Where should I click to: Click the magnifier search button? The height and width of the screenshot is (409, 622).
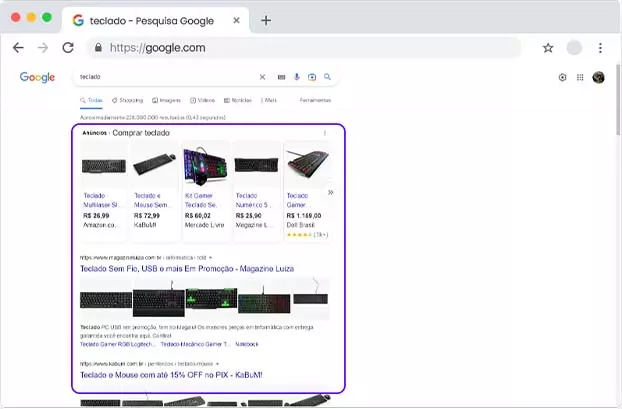[x=327, y=77]
